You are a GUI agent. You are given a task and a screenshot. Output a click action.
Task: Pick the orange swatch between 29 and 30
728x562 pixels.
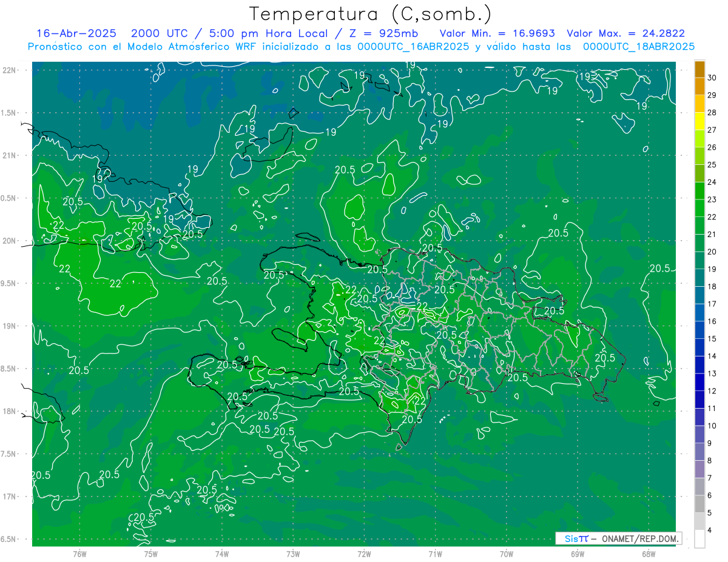pos(699,87)
